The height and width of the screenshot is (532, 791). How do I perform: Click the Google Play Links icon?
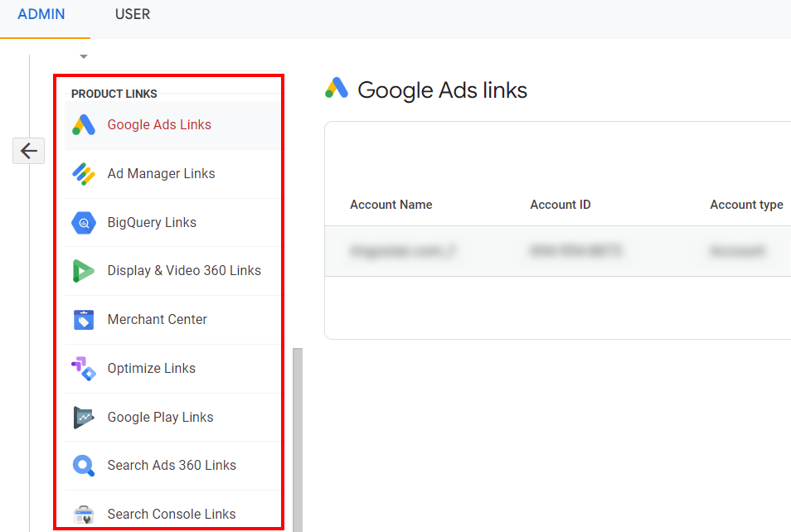pyautogui.click(x=84, y=418)
